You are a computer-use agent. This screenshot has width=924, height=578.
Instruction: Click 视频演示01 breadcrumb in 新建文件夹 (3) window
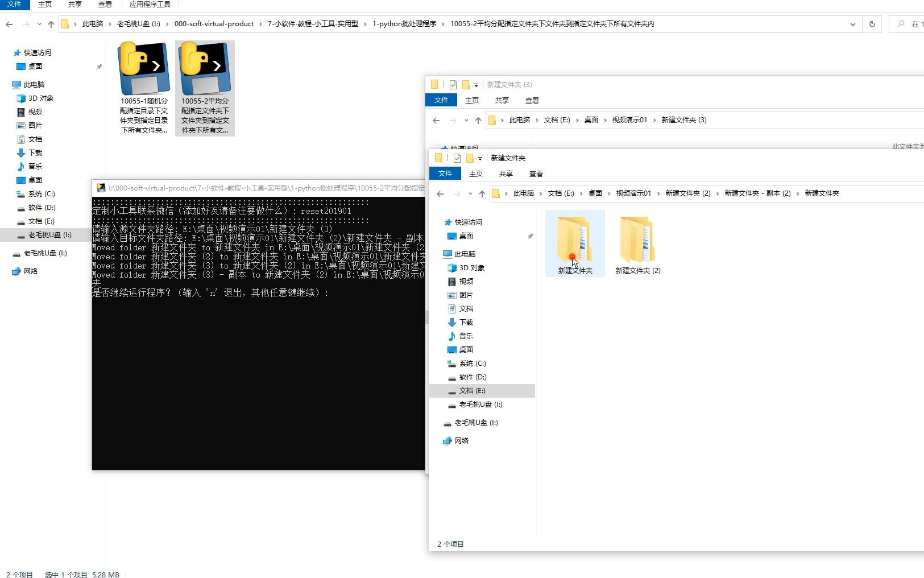click(x=629, y=120)
